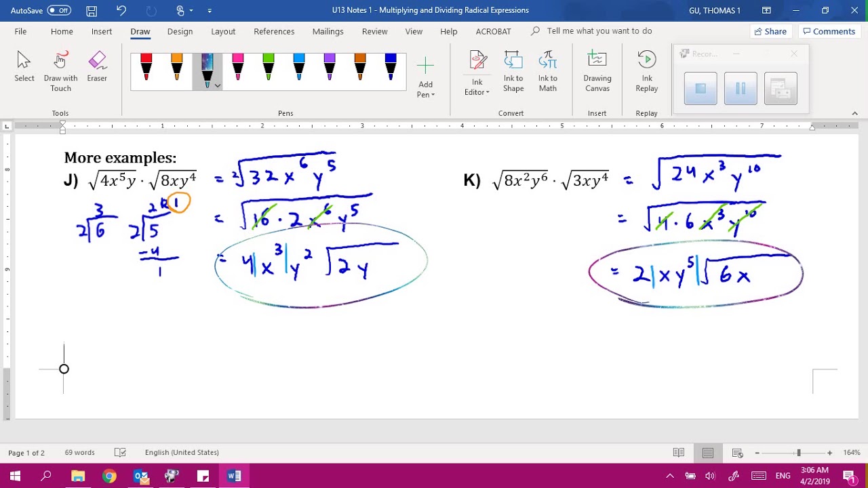Switch to the Layout tab
This screenshot has width=868, height=488.
pyautogui.click(x=223, y=31)
